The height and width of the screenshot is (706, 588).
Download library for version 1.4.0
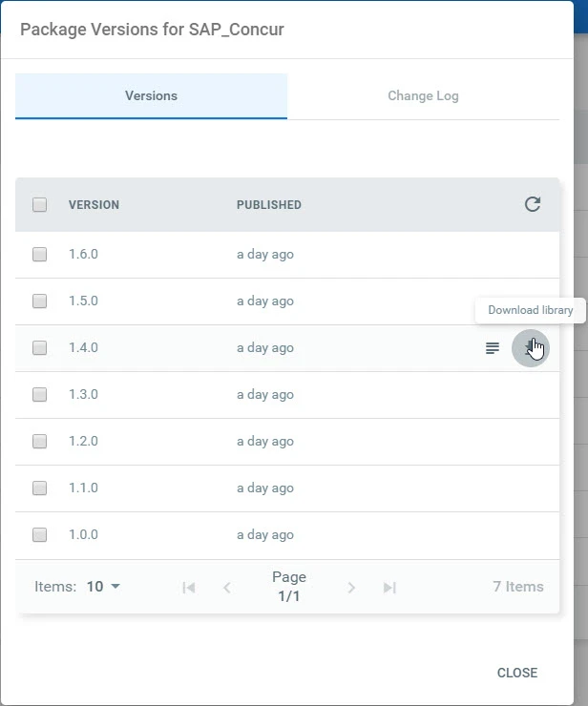pyautogui.click(x=531, y=348)
